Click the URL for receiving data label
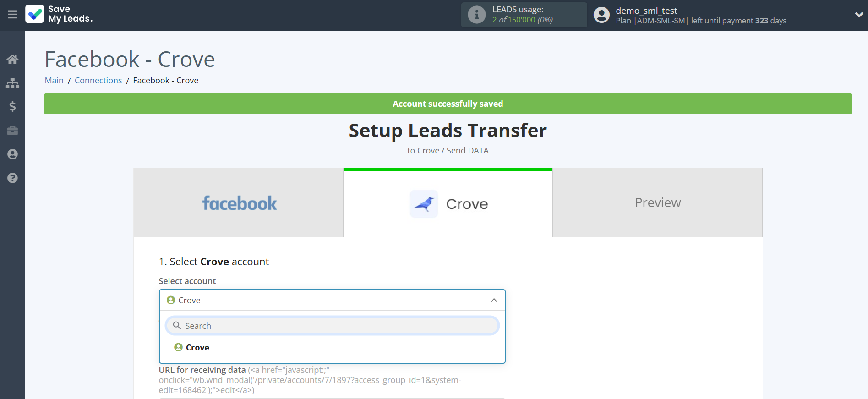868x399 pixels. pyautogui.click(x=202, y=370)
